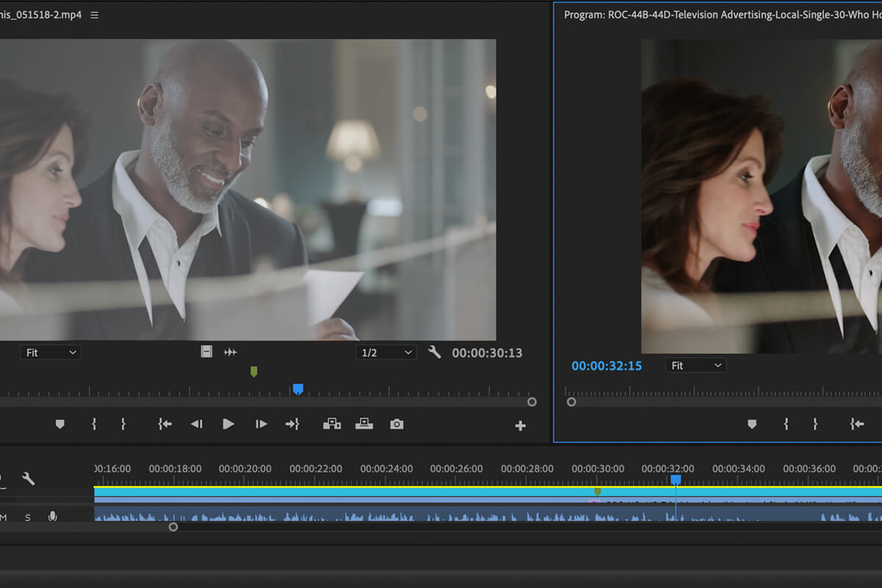Open the Fit dropdown in Program Monitor
This screenshot has height=588, width=882.
click(695, 365)
